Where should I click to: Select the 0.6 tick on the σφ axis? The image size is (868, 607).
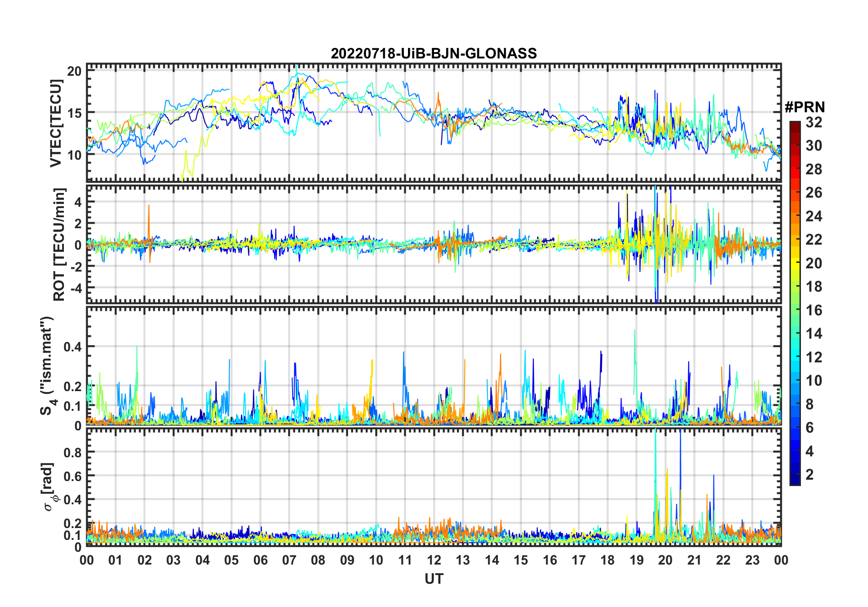click(x=73, y=476)
